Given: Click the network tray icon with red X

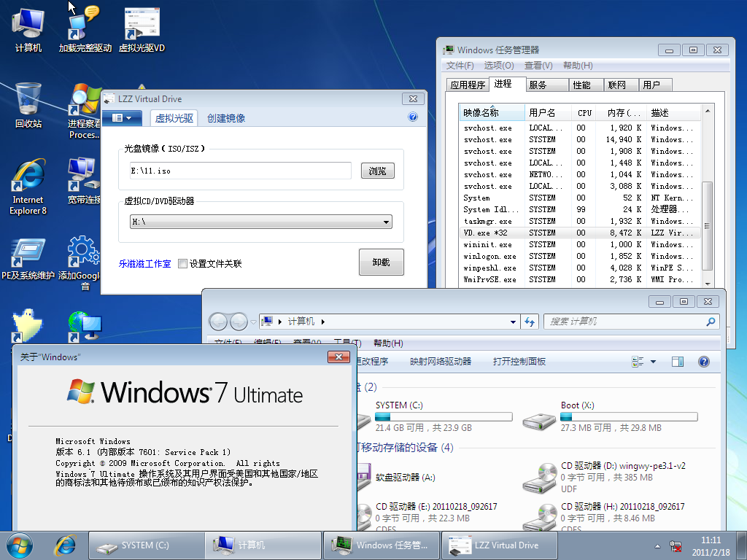Looking at the screenshot, I should (675, 546).
